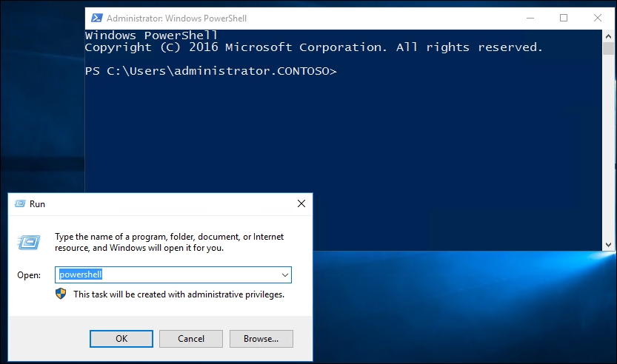Maximize the Windows PowerShell window
The height and width of the screenshot is (364, 617).
(564, 18)
